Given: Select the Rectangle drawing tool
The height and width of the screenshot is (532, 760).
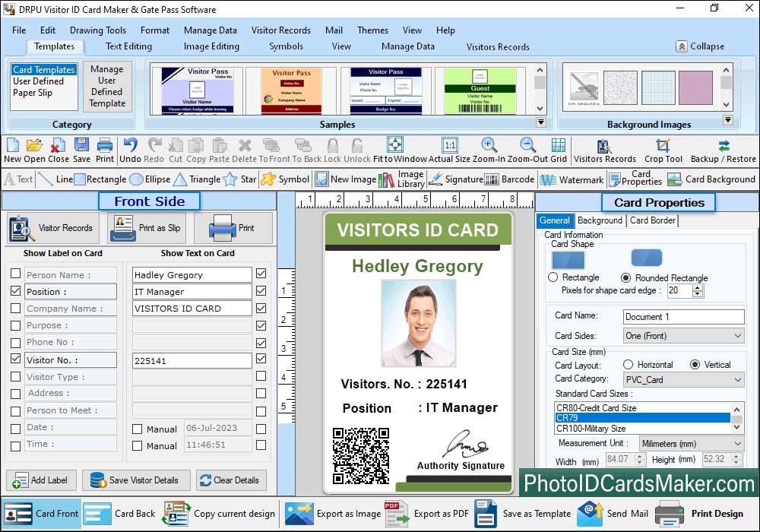Looking at the screenshot, I should point(100,179).
